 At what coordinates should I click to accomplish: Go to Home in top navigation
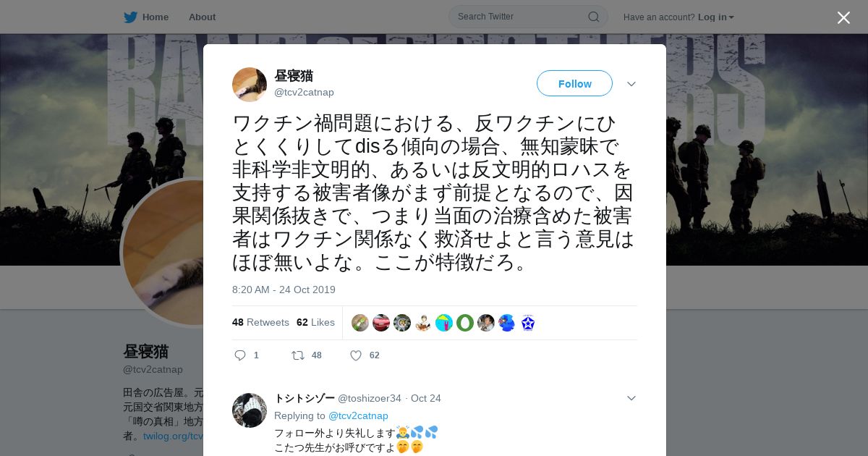155,17
